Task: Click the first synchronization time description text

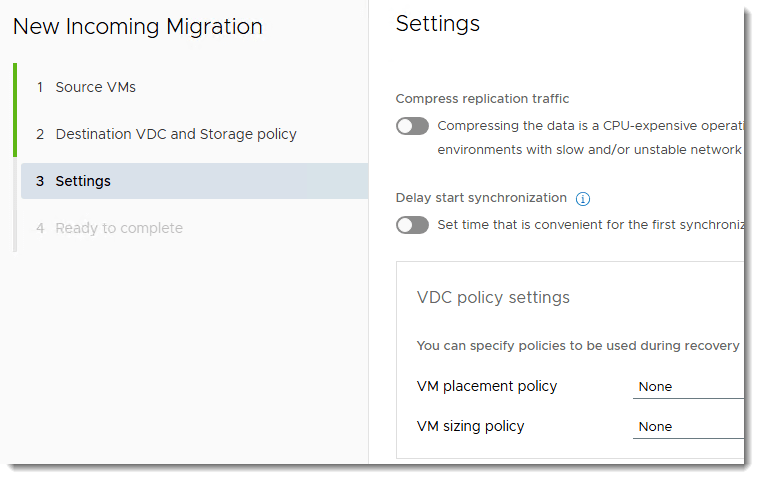Action: 590,225
